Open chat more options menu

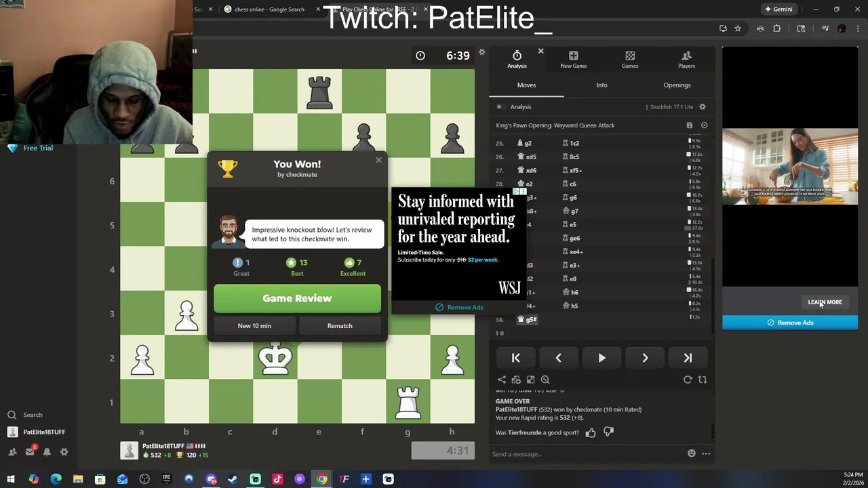pyautogui.click(x=706, y=453)
